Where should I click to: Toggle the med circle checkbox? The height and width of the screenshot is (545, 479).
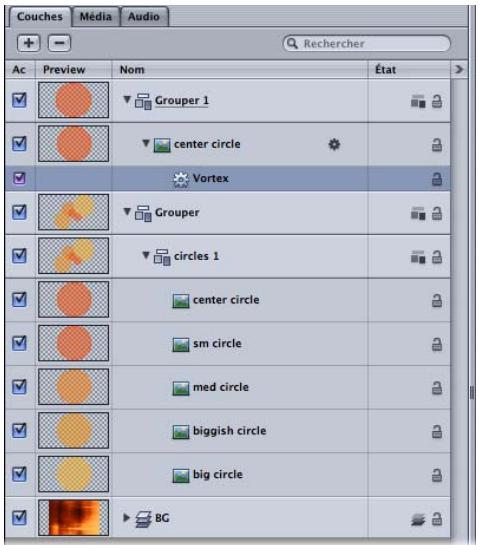[x=19, y=387]
